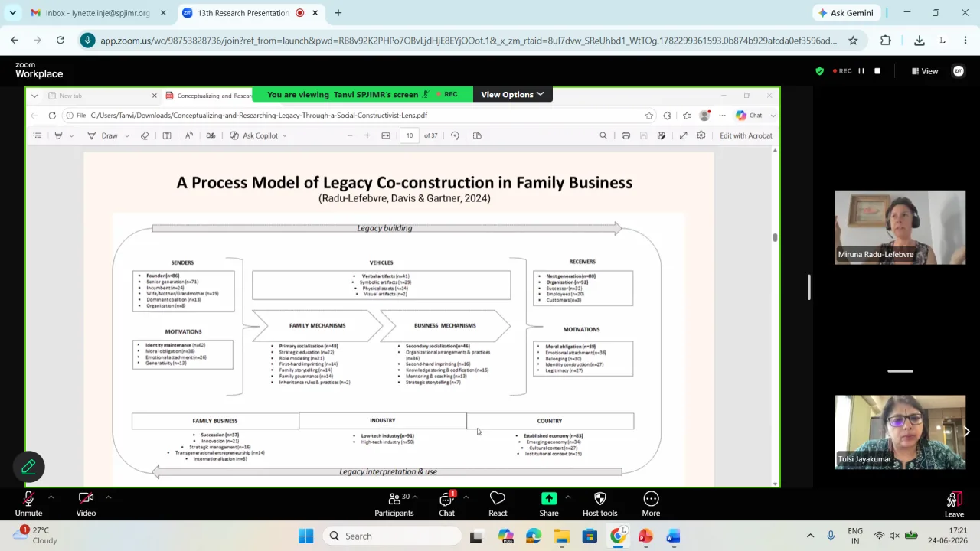This screenshot has height=551, width=980.
Task: Click the microphone permission icon in address bar
Action: pyautogui.click(x=88, y=41)
